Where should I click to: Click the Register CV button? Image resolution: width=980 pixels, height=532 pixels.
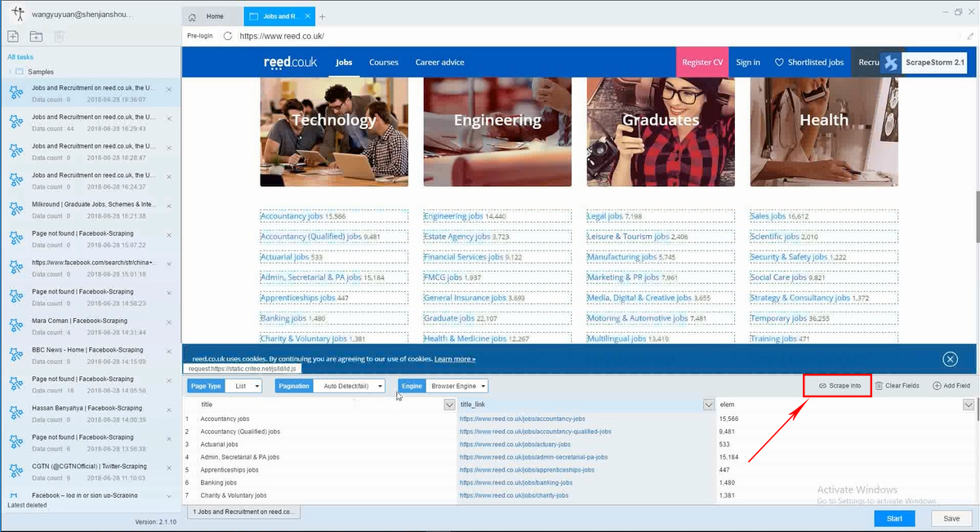tap(702, 62)
